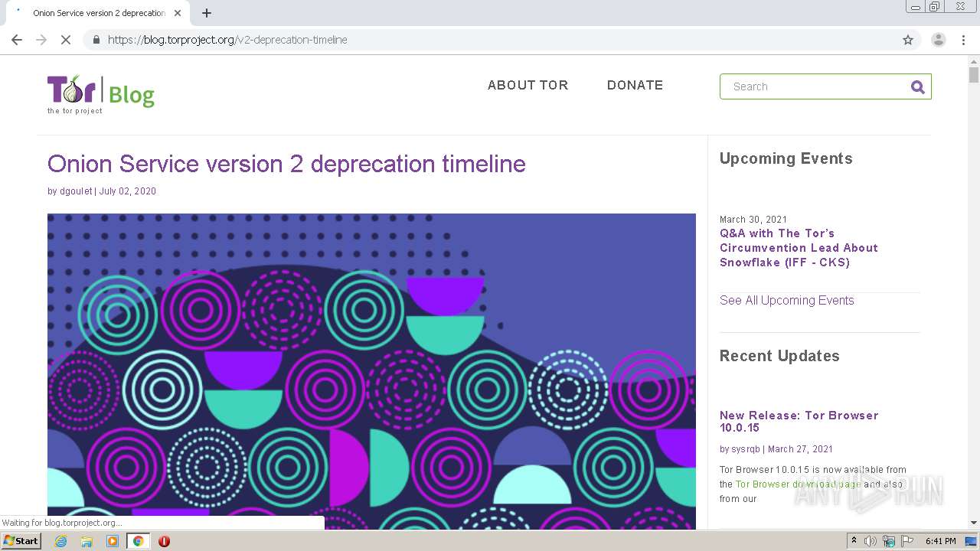Click the volume speaker tray icon
Image resolution: width=980 pixels, height=551 pixels.
pyautogui.click(x=871, y=541)
